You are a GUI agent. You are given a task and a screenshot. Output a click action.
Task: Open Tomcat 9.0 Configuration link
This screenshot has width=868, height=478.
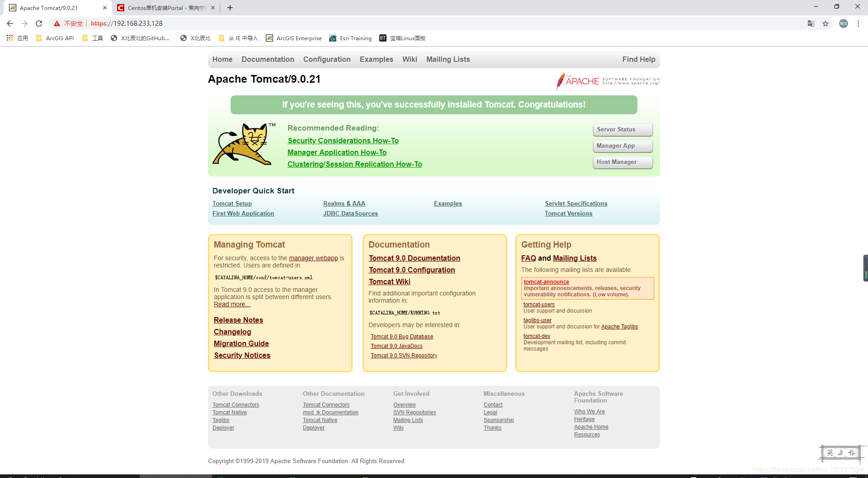[412, 270]
